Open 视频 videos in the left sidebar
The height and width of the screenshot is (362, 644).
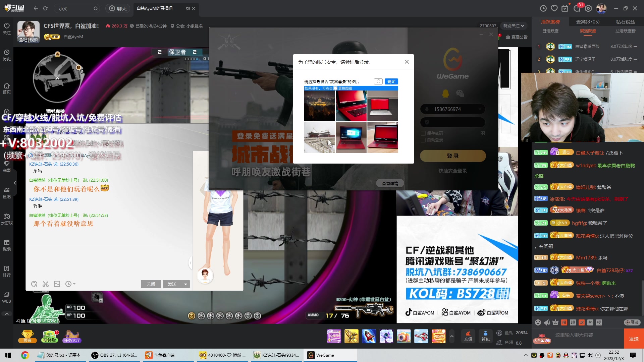(x=7, y=245)
